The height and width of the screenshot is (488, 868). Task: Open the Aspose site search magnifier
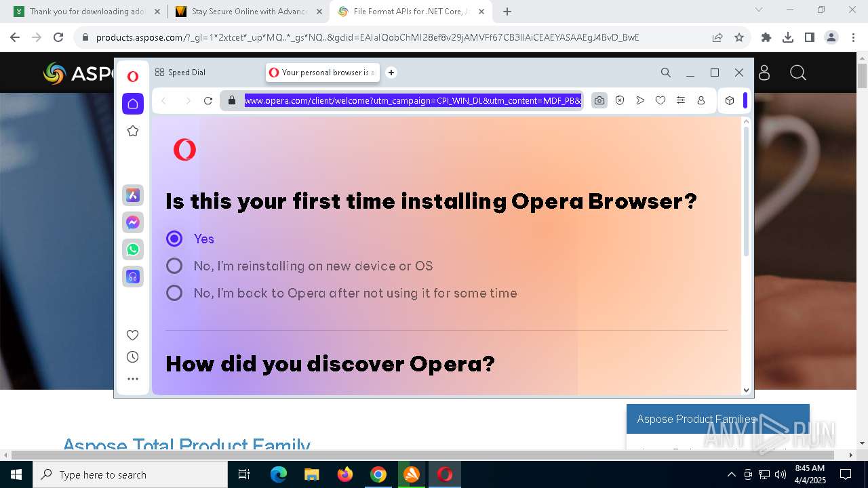point(798,73)
